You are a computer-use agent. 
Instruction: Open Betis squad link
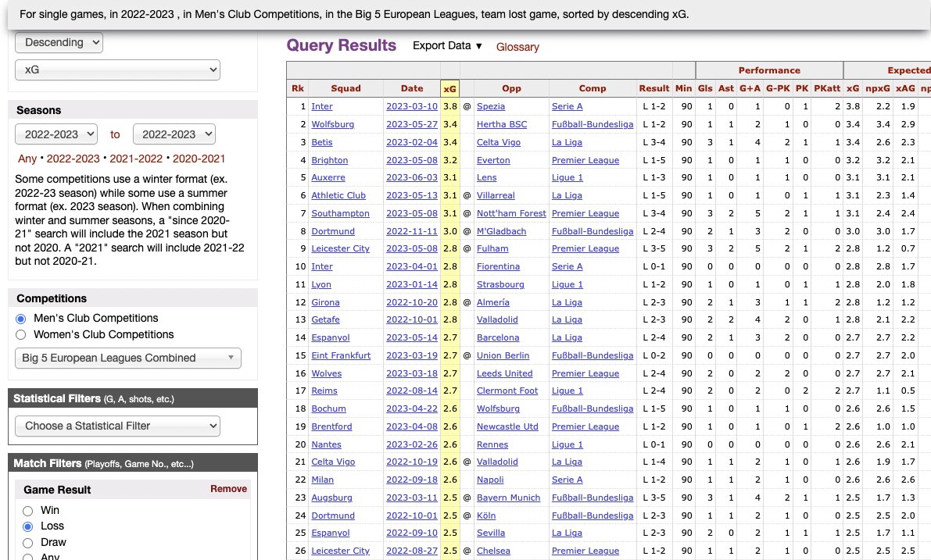pyautogui.click(x=322, y=142)
